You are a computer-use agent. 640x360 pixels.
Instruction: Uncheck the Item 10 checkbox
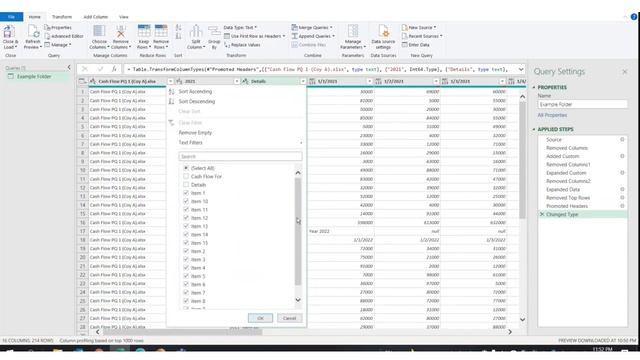(x=186, y=201)
